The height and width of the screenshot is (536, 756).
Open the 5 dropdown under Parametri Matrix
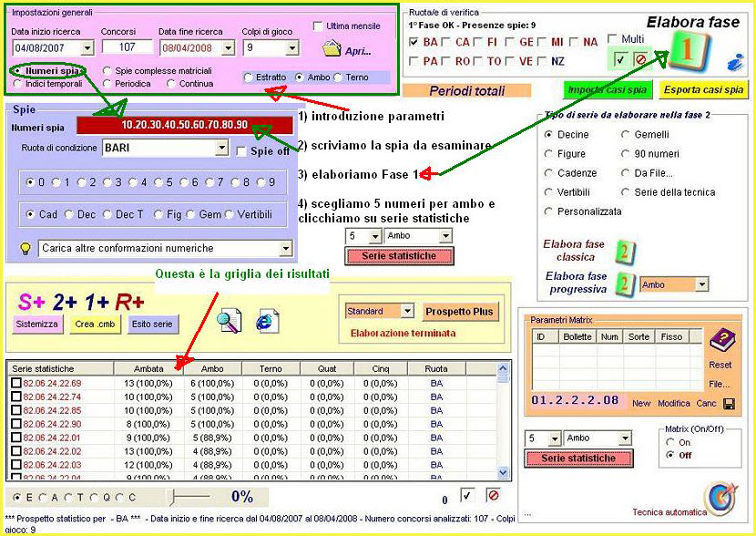pos(555,438)
